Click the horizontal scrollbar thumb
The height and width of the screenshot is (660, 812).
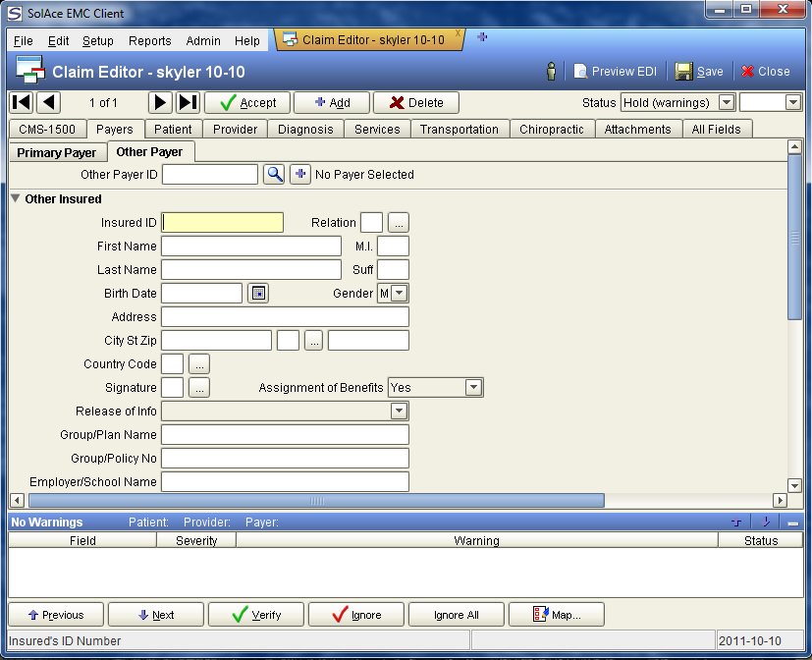[x=316, y=501]
